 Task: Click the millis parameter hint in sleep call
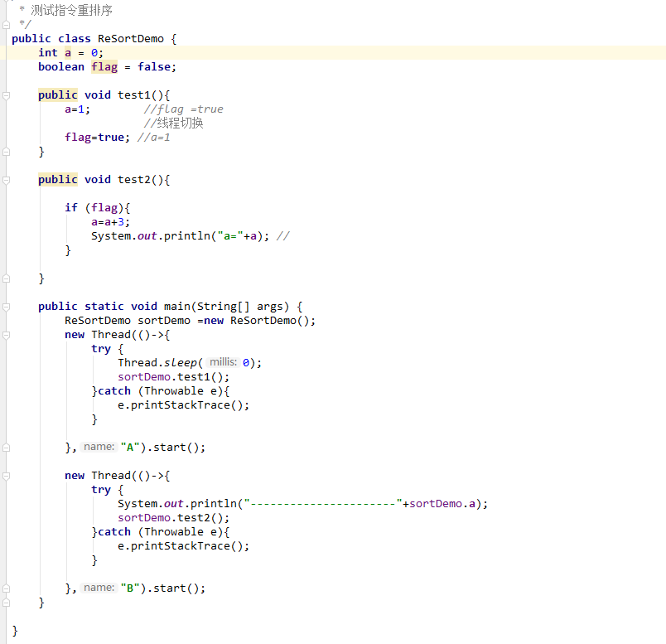point(223,362)
